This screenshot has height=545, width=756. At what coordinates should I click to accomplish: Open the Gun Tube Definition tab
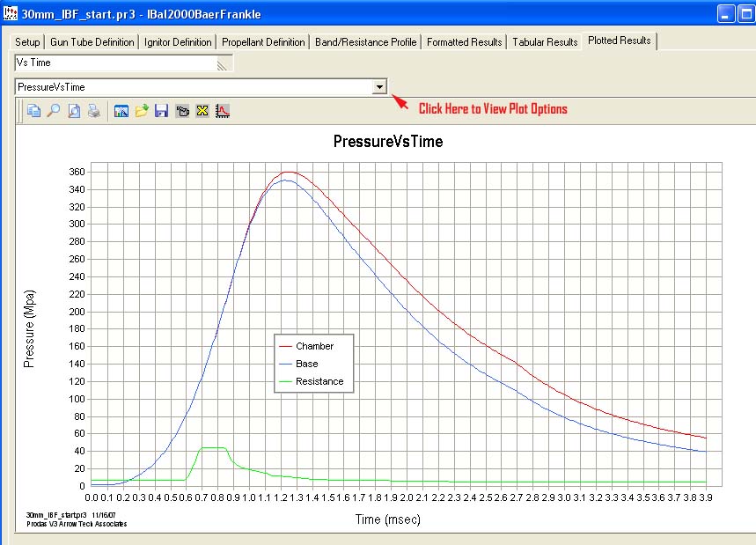tap(92, 42)
